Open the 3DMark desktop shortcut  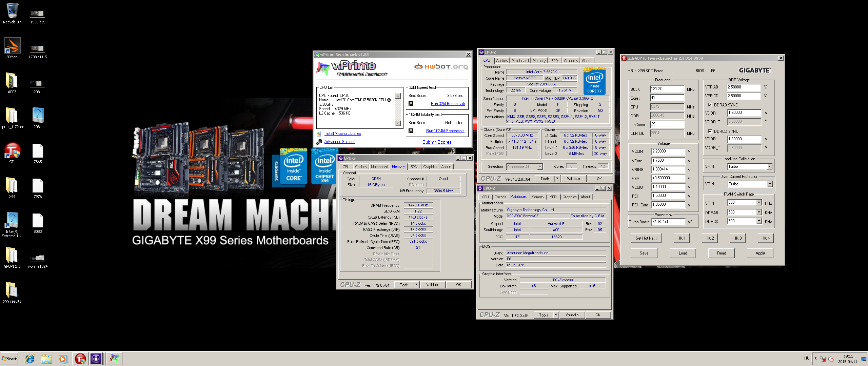12,48
